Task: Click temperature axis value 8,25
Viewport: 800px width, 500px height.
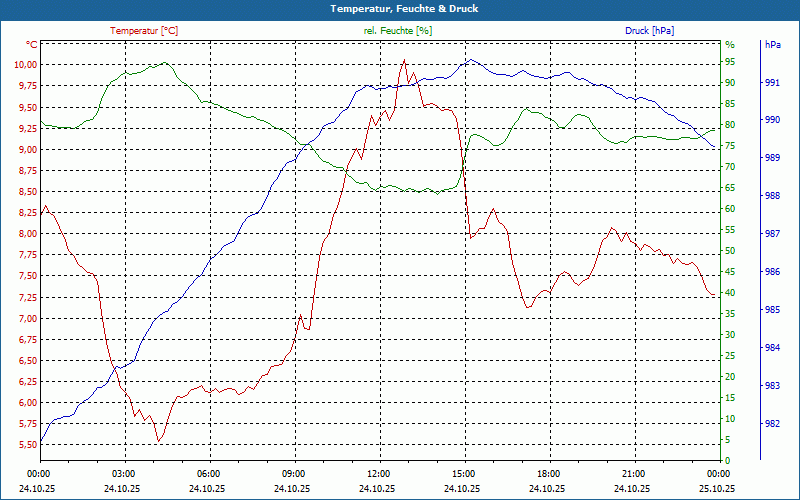Action: coord(28,213)
